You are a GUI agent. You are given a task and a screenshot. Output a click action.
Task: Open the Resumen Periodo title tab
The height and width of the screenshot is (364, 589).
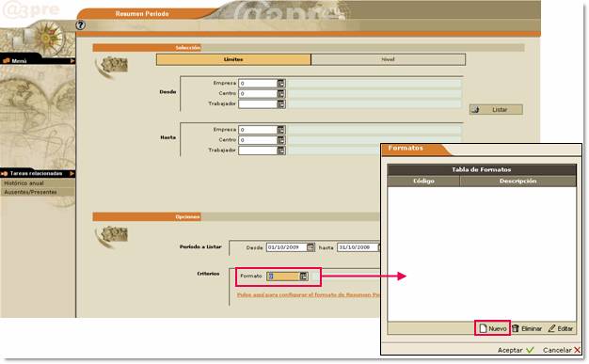pos(142,14)
